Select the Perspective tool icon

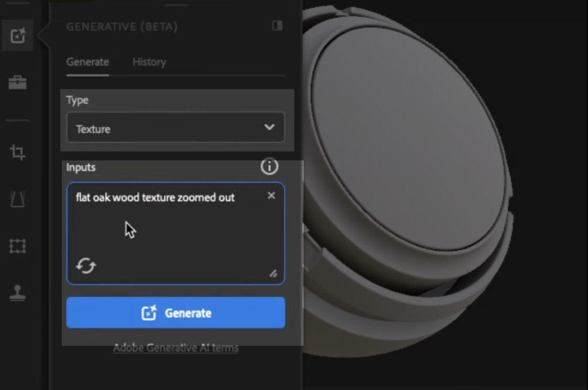click(x=18, y=200)
